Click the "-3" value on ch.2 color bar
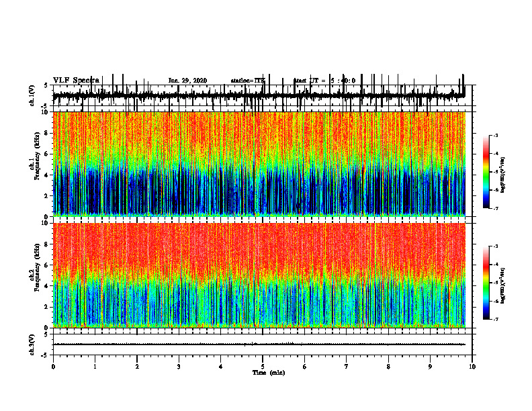The height and width of the screenshot is (411, 532). pyautogui.click(x=496, y=246)
